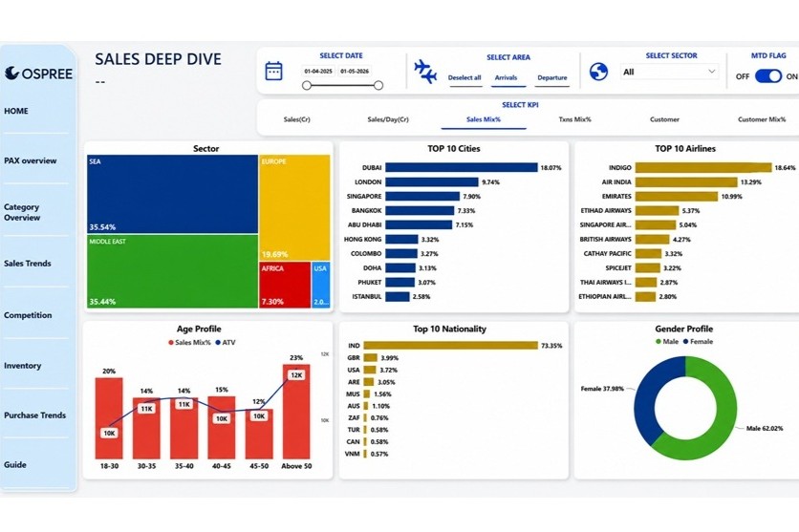Select the Customer KPI tab
799x532 pixels.
point(664,119)
